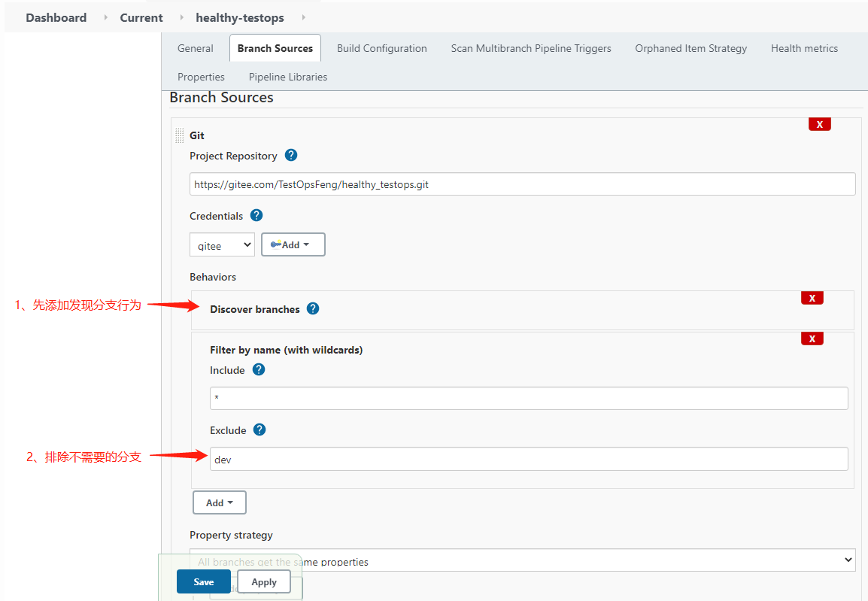Open help for Discover branches

click(313, 309)
